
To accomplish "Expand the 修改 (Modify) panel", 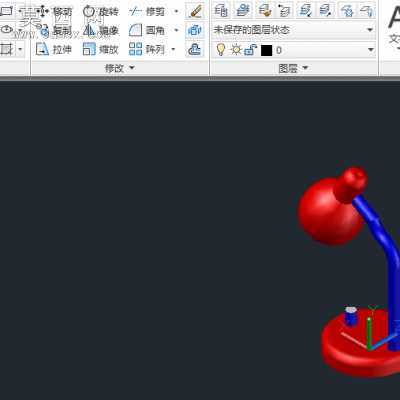I will pos(119,68).
